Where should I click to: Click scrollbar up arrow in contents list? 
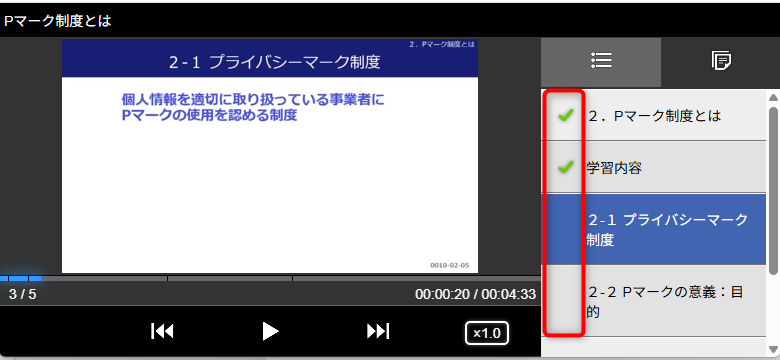pyautogui.click(x=773, y=97)
